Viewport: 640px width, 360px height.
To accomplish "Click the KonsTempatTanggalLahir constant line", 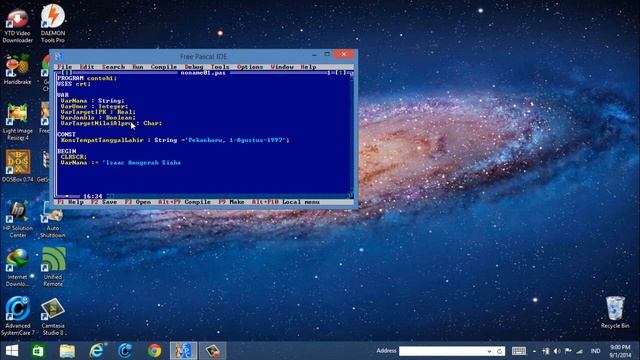I will coord(175,140).
